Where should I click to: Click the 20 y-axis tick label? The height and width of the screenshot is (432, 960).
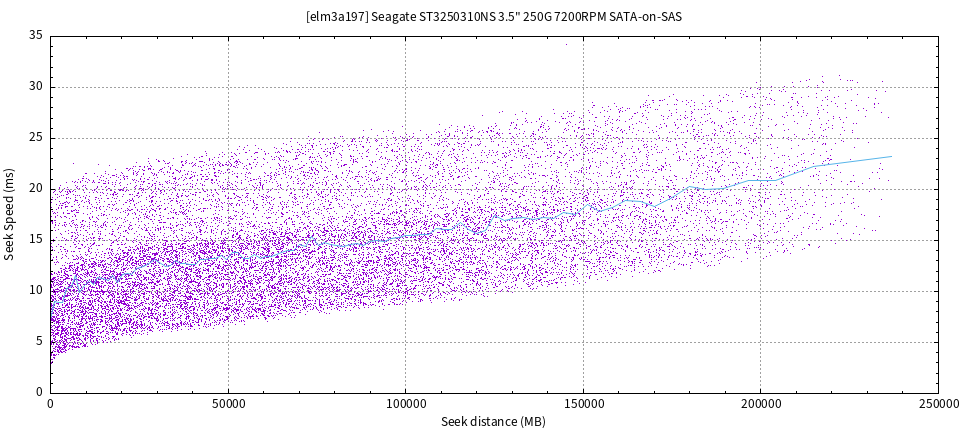36,189
